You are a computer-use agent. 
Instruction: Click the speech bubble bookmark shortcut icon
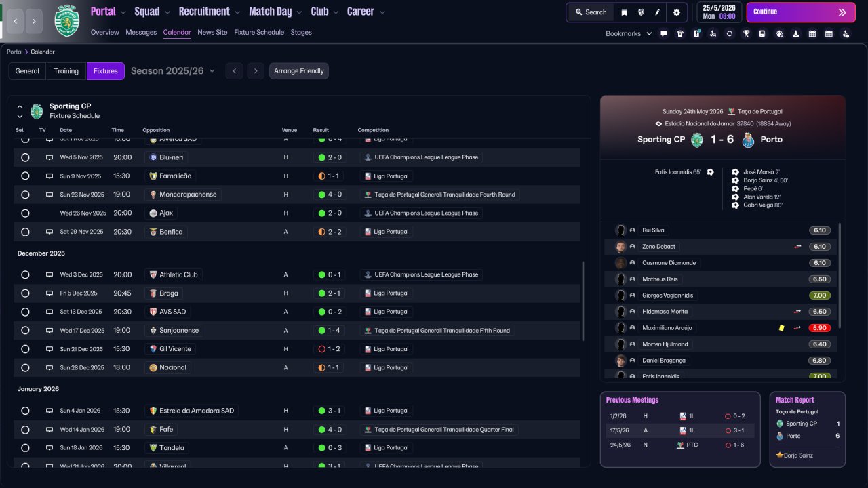(x=663, y=33)
